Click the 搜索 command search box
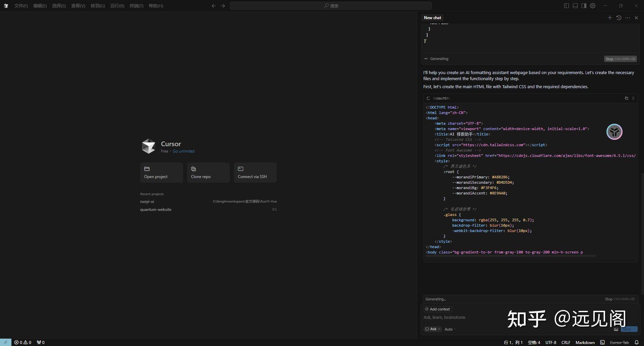Screen dimensions: 644x346 pos(330,6)
